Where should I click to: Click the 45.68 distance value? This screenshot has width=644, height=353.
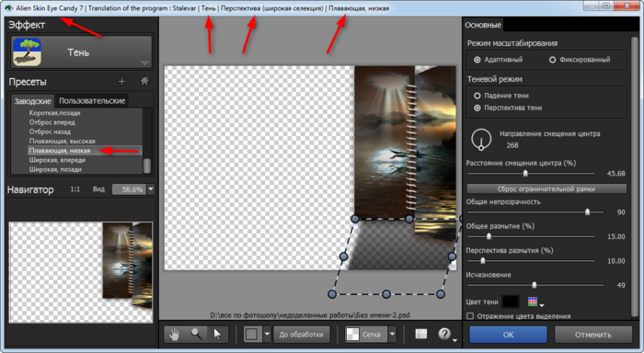615,174
